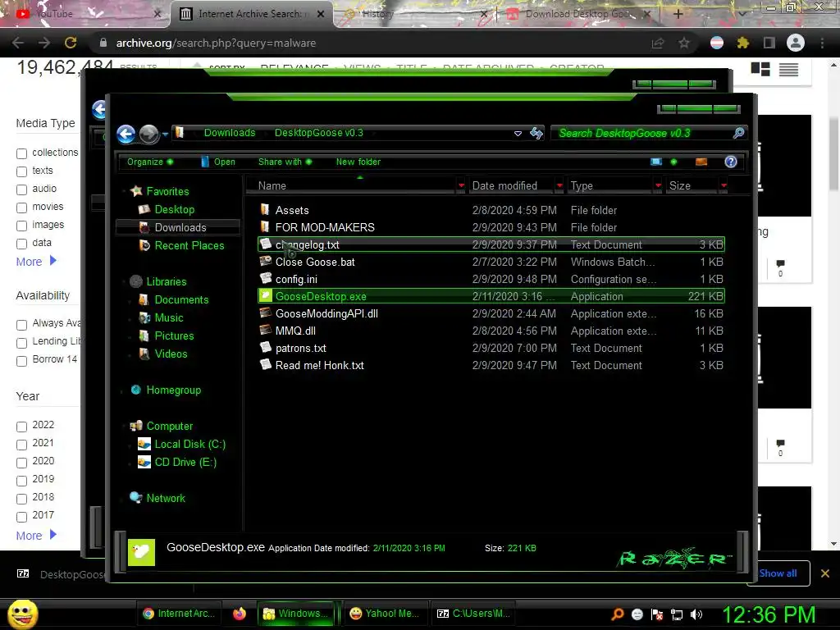Viewport: 840px width, 630px height.
Task: Check the images media type box
Action: (x=21, y=226)
